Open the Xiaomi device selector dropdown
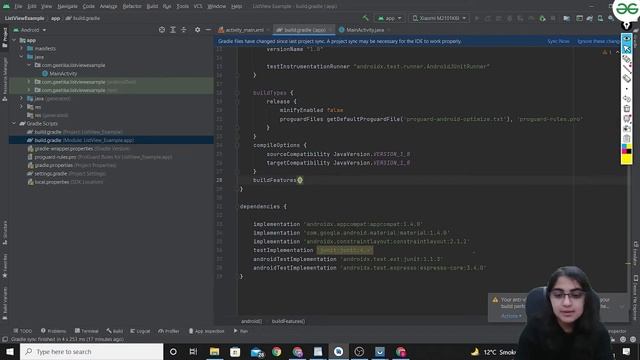This screenshot has height=360, width=640. click(x=439, y=18)
